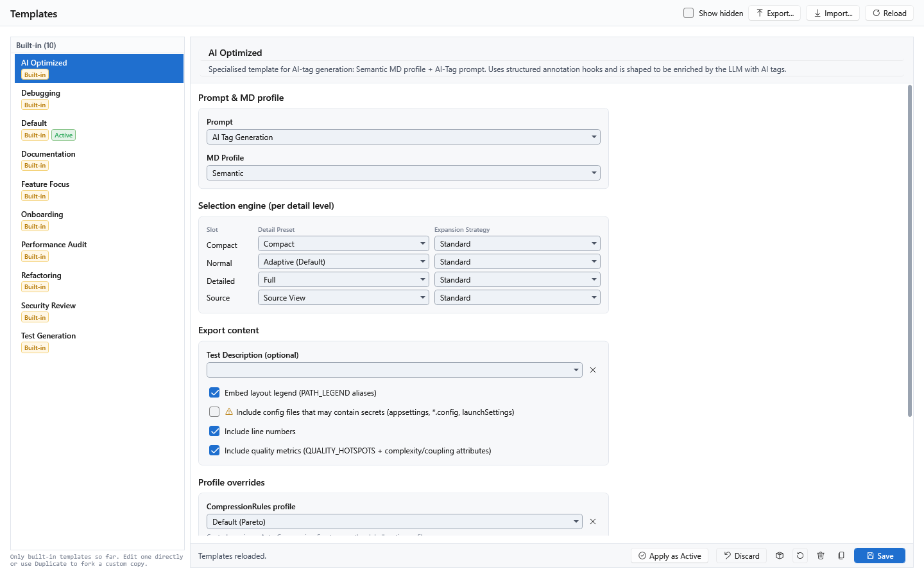
Task: Toggle the Show hidden checkbox
Action: point(689,13)
